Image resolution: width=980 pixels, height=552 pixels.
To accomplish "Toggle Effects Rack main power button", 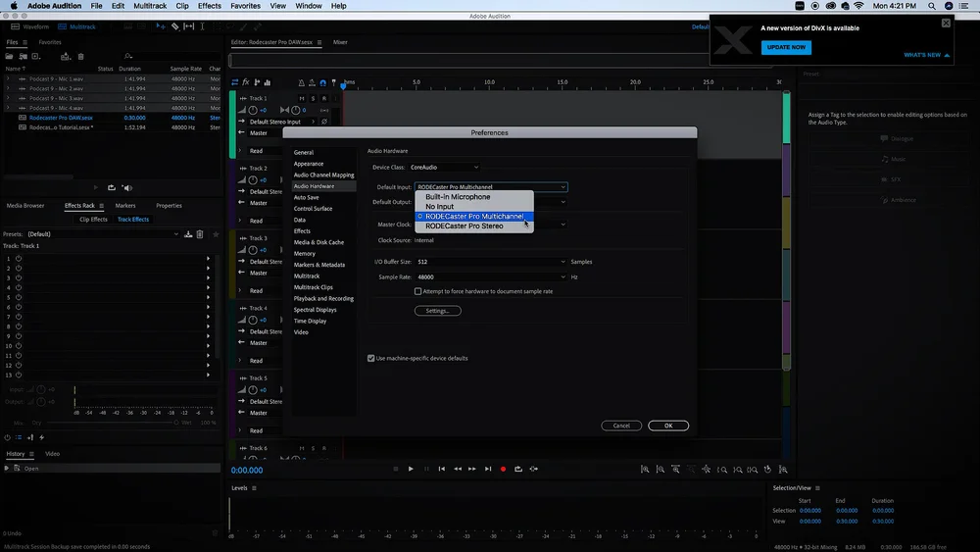I will point(8,437).
